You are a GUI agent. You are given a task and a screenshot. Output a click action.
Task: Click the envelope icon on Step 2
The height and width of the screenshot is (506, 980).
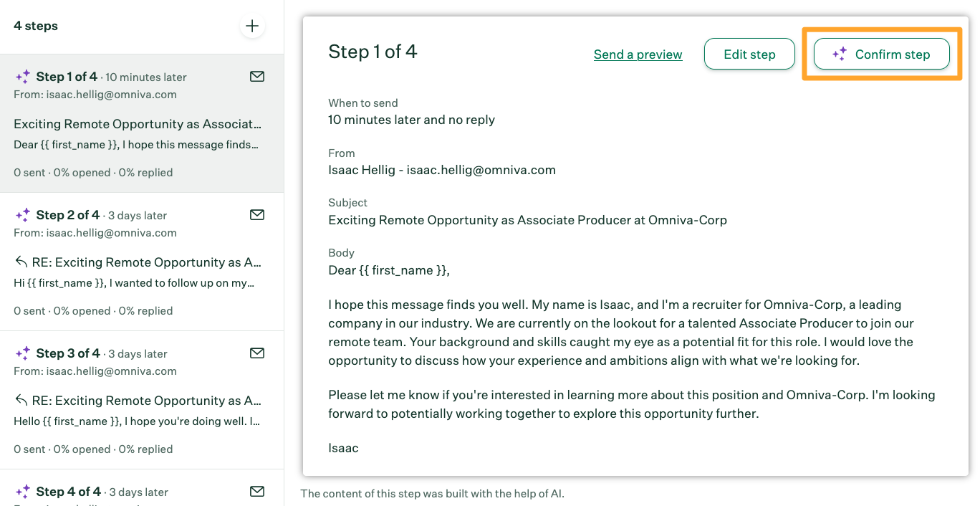[257, 214]
